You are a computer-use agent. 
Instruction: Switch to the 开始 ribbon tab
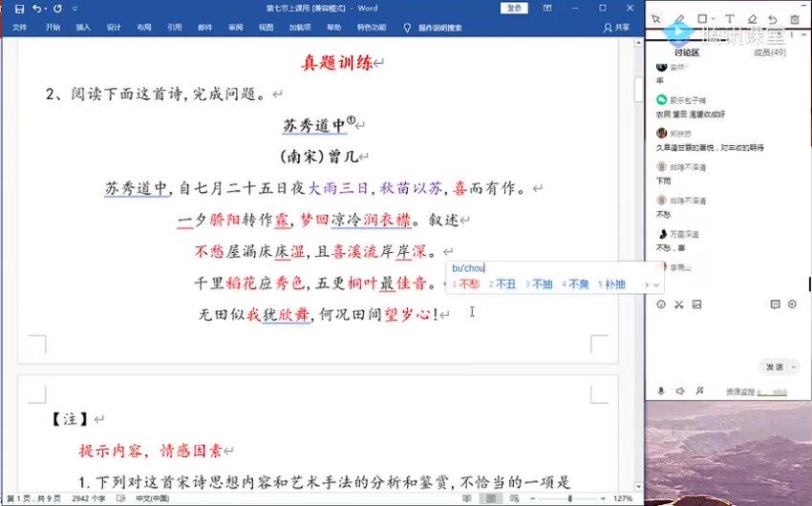pos(53,28)
